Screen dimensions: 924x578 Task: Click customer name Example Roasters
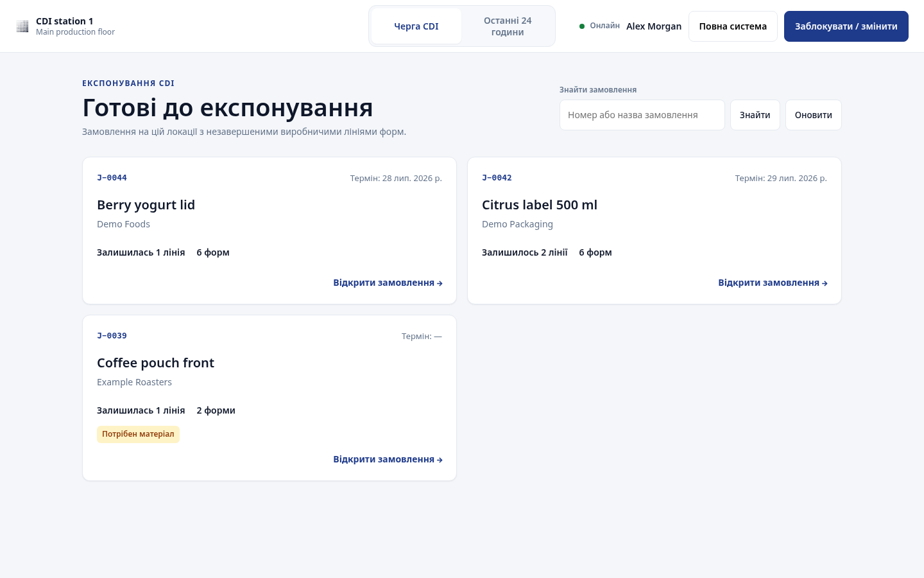click(x=134, y=382)
